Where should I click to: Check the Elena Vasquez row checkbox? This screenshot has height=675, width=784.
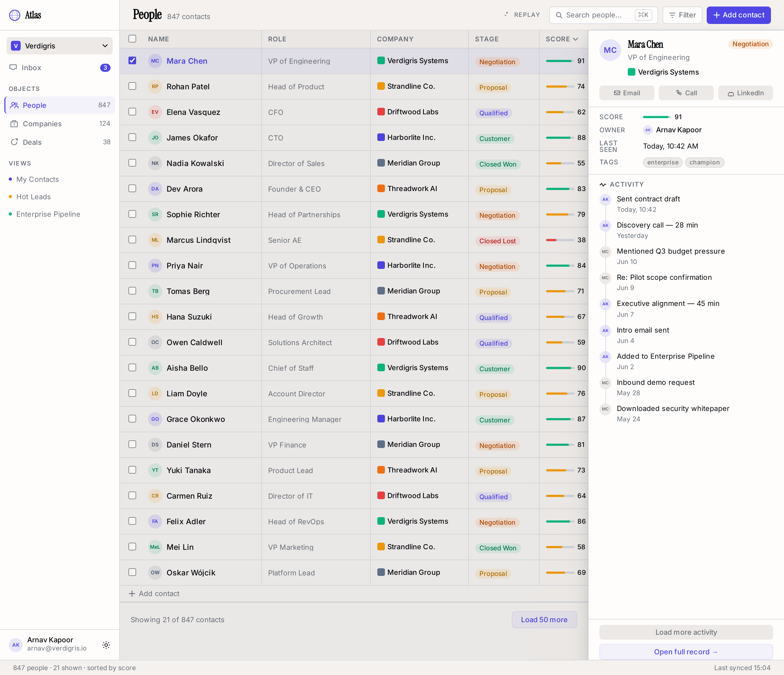132,112
